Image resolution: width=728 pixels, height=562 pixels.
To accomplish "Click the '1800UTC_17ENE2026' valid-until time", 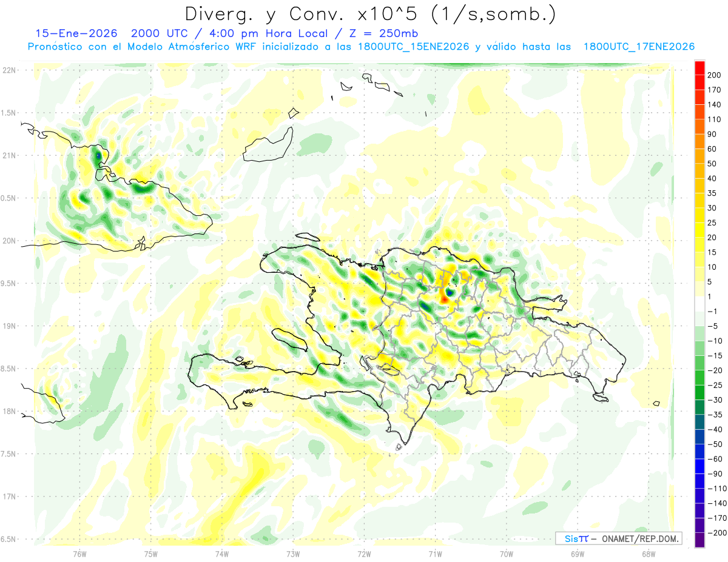I will point(639,47).
